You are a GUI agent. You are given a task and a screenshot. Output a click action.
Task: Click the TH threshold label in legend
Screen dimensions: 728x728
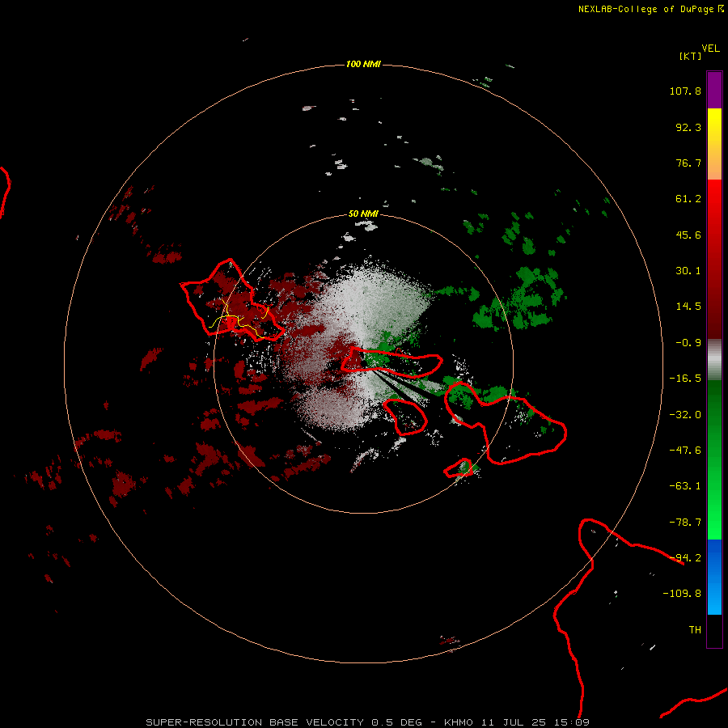pos(695,630)
